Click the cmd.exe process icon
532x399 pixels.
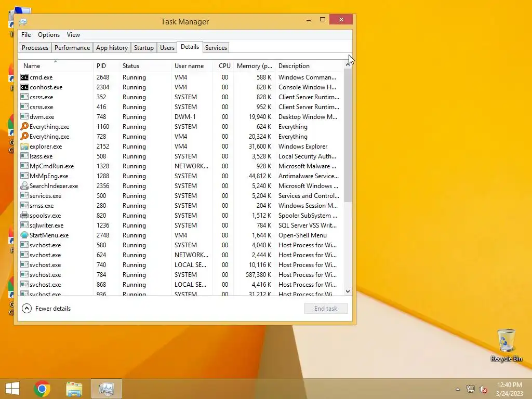point(24,77)
